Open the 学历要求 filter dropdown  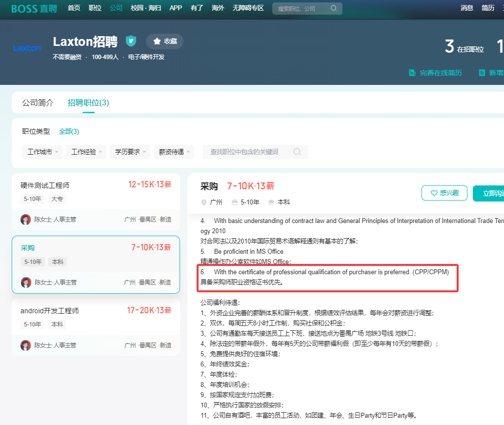tap(128, 152)
